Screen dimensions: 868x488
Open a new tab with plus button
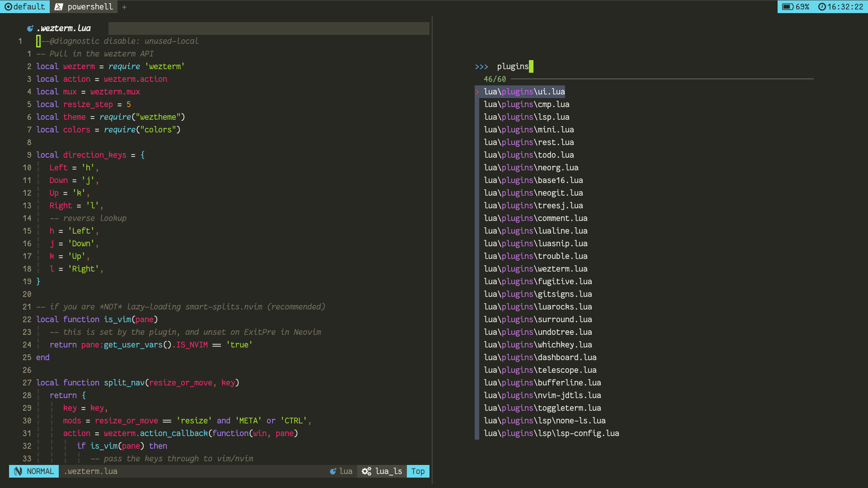pyautogui.click(x=124, y=7)
